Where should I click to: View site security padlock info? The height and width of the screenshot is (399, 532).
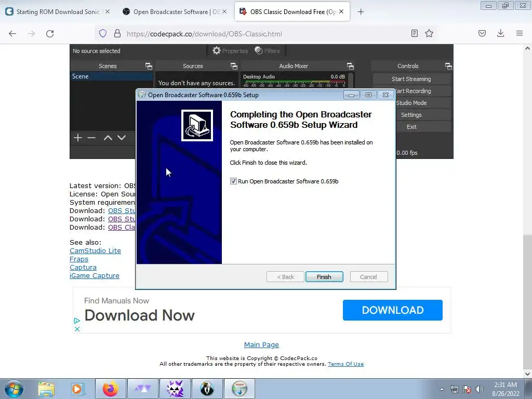117,34
